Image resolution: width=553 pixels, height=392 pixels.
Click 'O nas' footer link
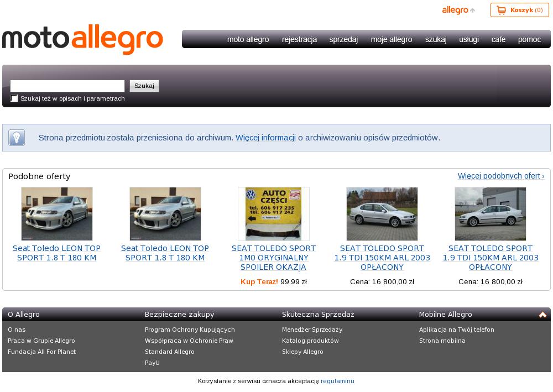coord(17,330)
